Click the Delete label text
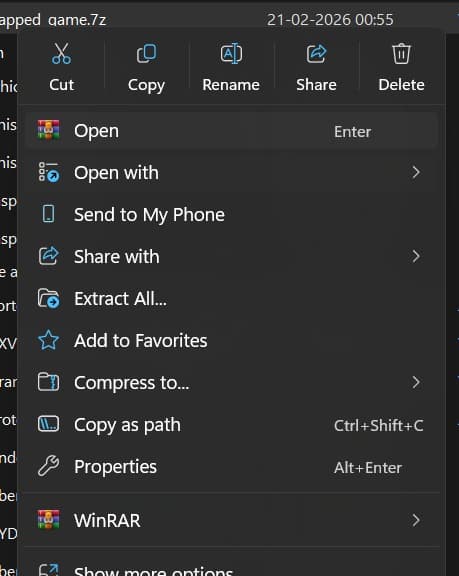This screenshot has height=576, width=459. [401, 85]
